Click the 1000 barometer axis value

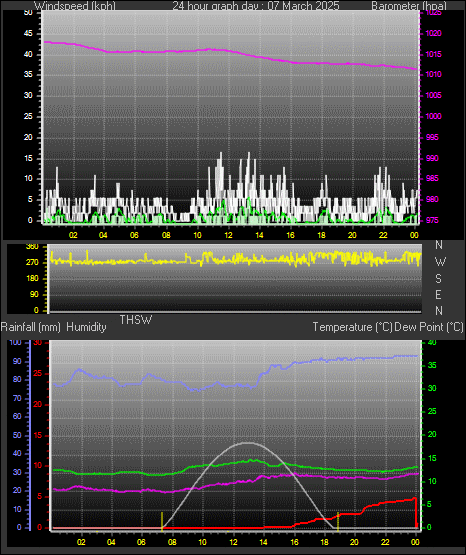pos(433,116)
